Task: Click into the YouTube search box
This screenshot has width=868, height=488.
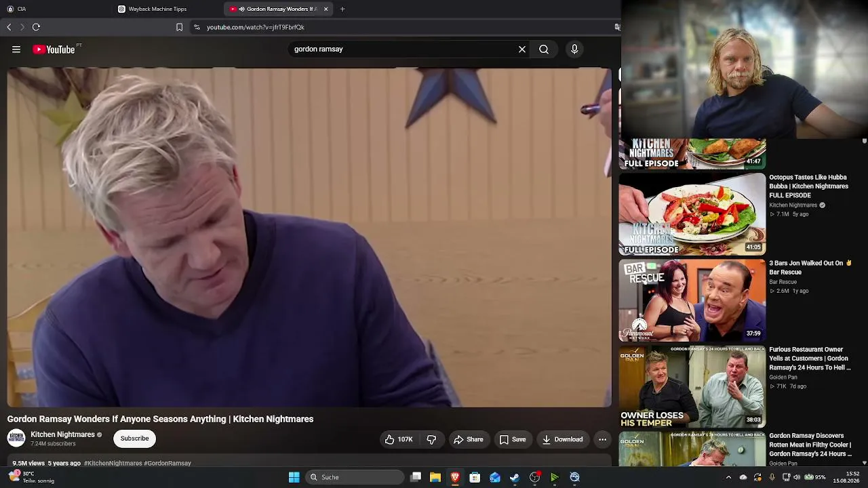Action: [x=403, y=49]
